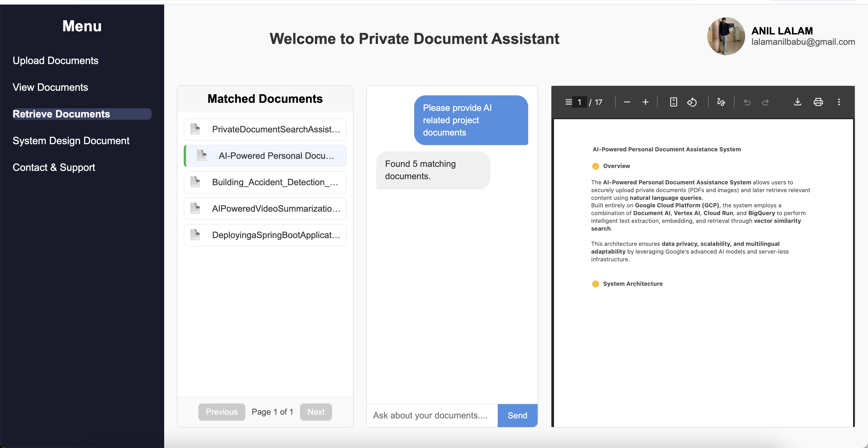The image size is (868, 448).
Task: Click the undo arrow in PDF toolbar
Action: click(747, 102)
